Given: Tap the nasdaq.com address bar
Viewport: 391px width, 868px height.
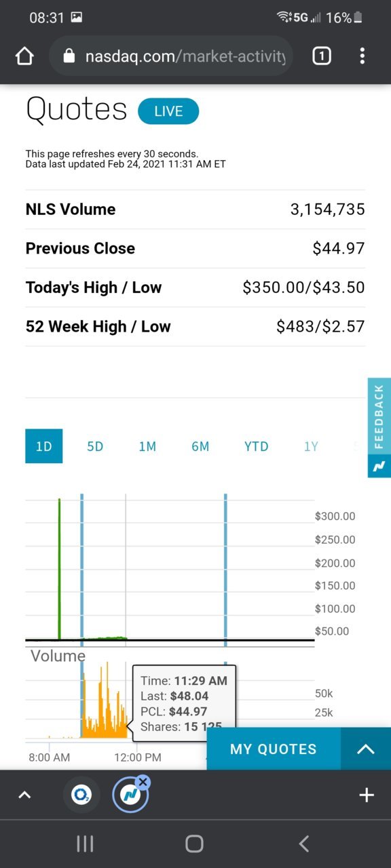Looking at the screenshot, I should pos(171,56).
